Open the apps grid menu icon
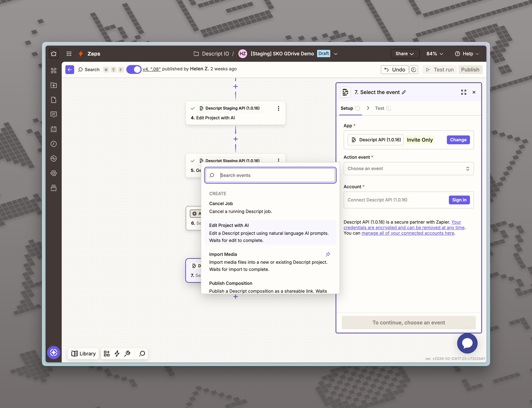Screen dimensions: 532x408 tap(69, 54)
